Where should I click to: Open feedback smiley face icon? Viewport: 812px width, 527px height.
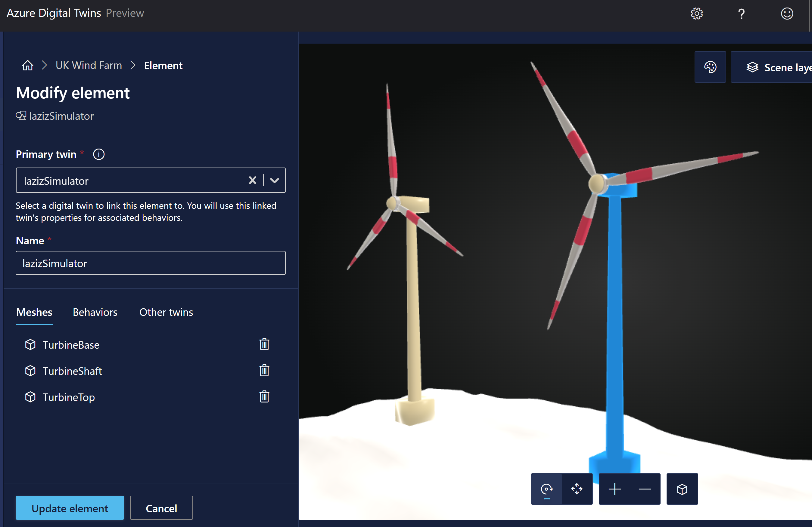(x=787, y=14)
